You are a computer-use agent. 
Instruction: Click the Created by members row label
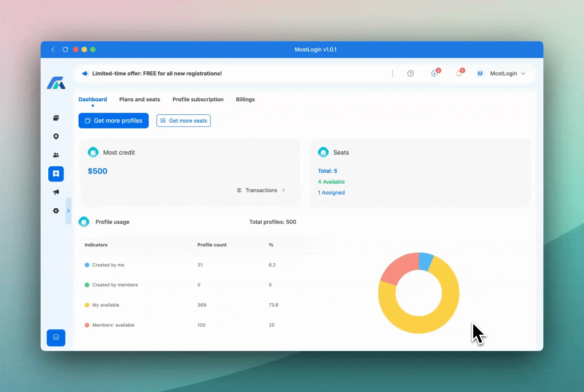click(x=115, y=285)
